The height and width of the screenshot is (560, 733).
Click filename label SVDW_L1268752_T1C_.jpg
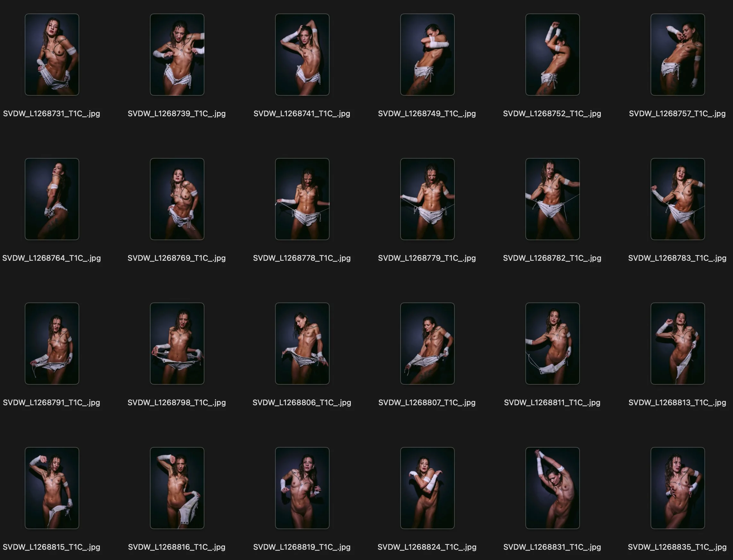point(552,114)
